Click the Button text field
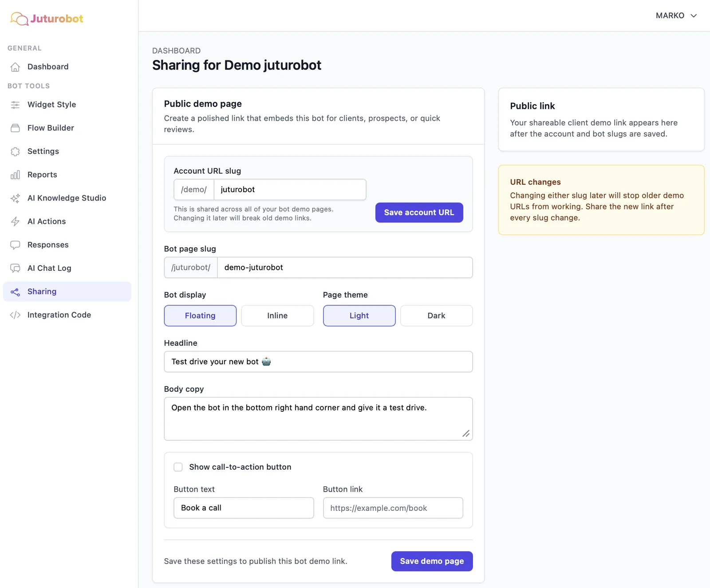 click(244, 508)
